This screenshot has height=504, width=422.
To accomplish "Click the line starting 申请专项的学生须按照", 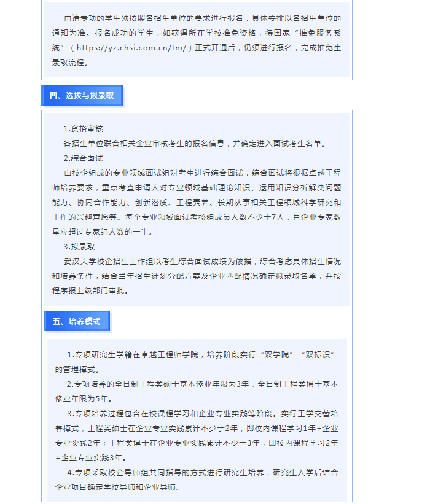I will (202, 18).
